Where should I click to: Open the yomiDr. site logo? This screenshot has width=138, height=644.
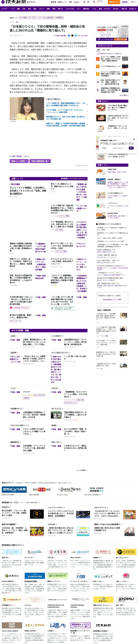click(x=35, y=552)
